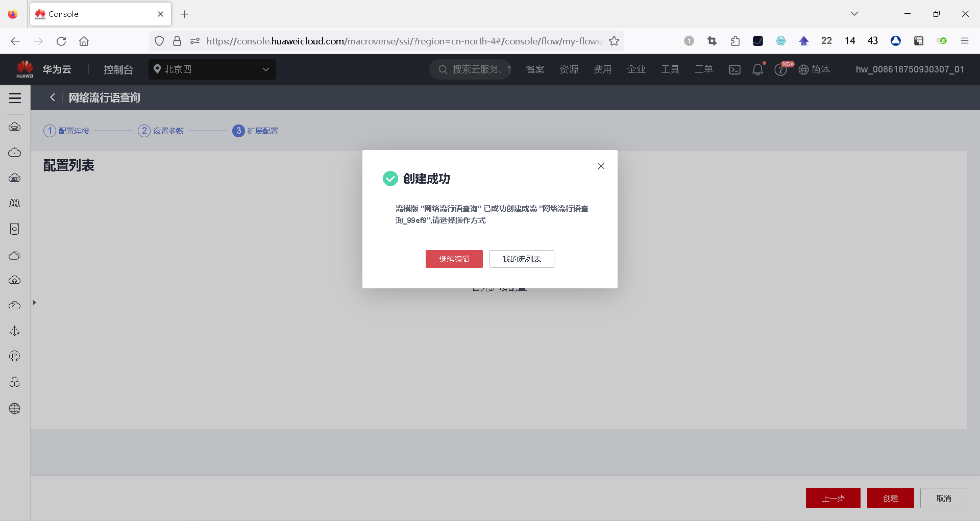Open the CloudShell terminal icon

pyautogui.click(x=734, y=69)
